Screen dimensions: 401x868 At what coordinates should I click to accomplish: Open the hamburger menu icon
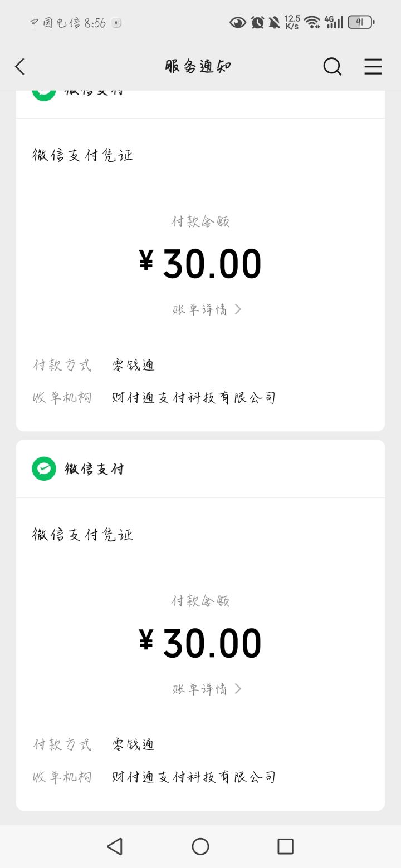[373, 67]
